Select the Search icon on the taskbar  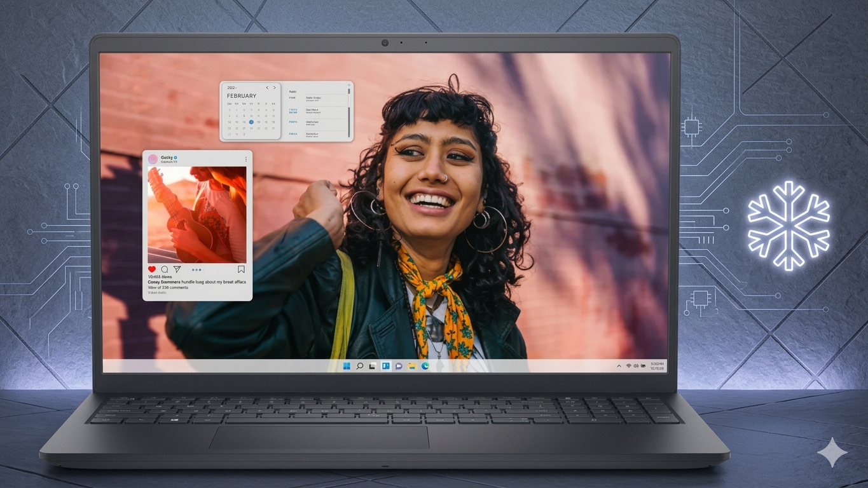pos(360,366)
